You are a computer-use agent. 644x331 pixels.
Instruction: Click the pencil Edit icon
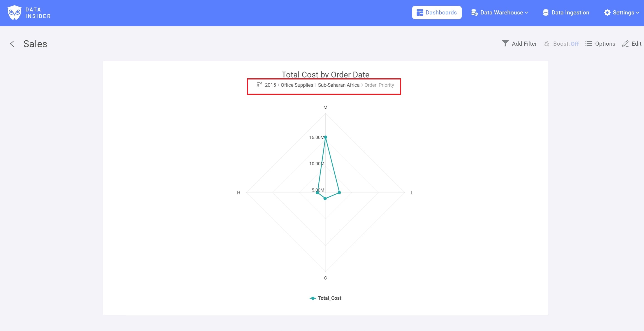[625, 44]
